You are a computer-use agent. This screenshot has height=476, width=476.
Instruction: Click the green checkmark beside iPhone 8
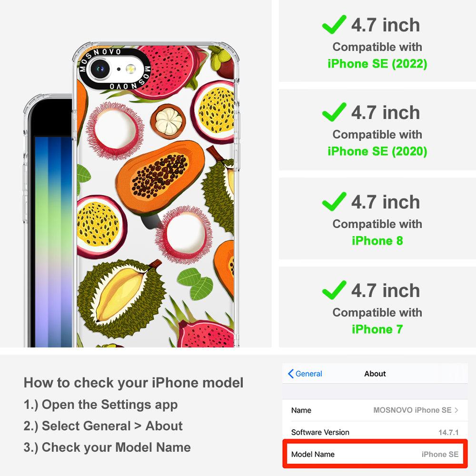334,201
